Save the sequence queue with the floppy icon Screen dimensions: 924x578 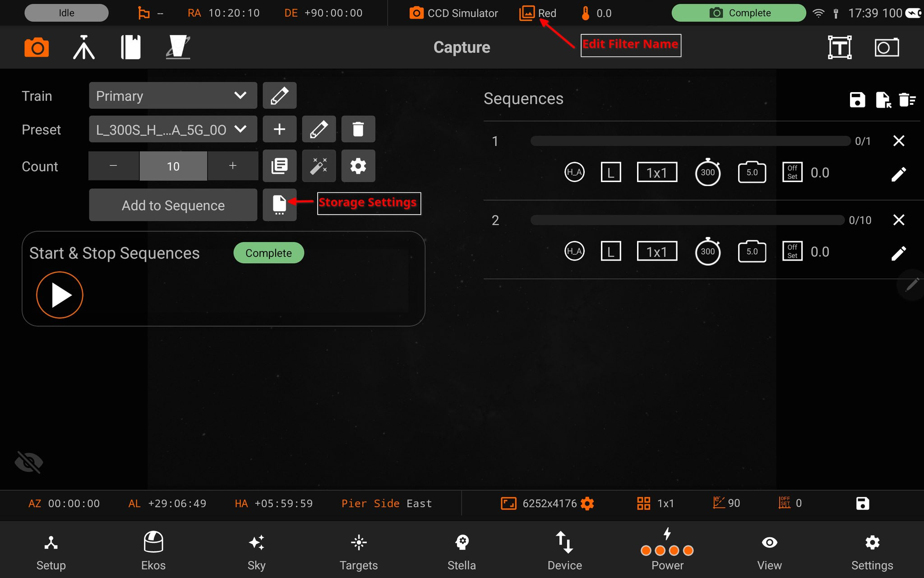857,99
